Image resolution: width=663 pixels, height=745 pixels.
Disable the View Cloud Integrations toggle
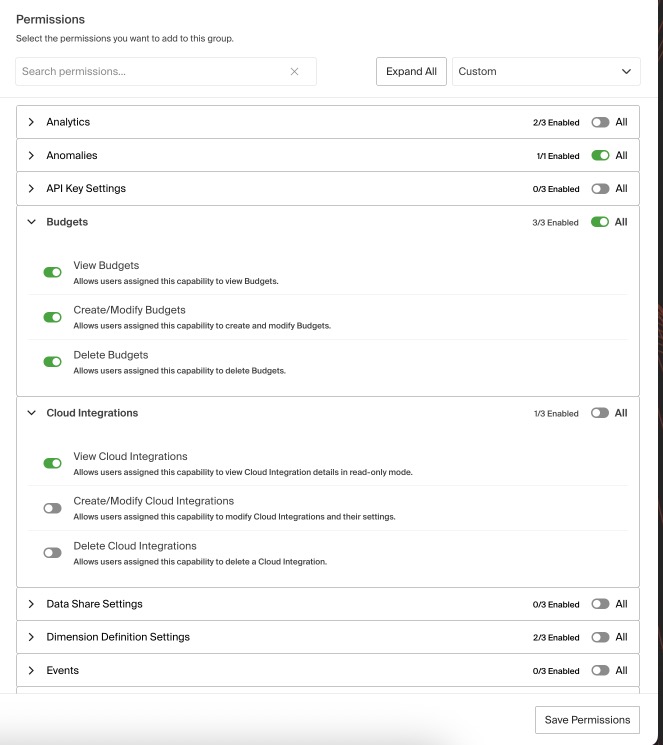[x=52, y=463]
